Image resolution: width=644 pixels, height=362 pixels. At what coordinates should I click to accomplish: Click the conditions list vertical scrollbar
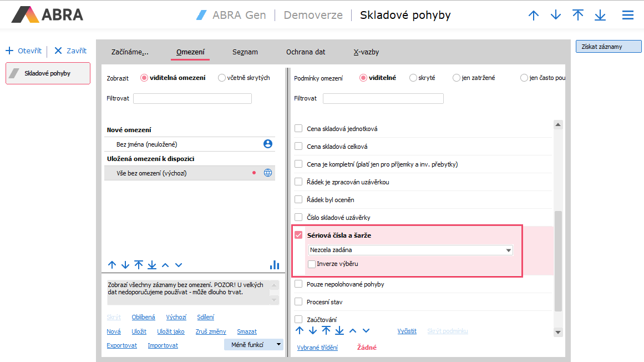tap(558, 261)
